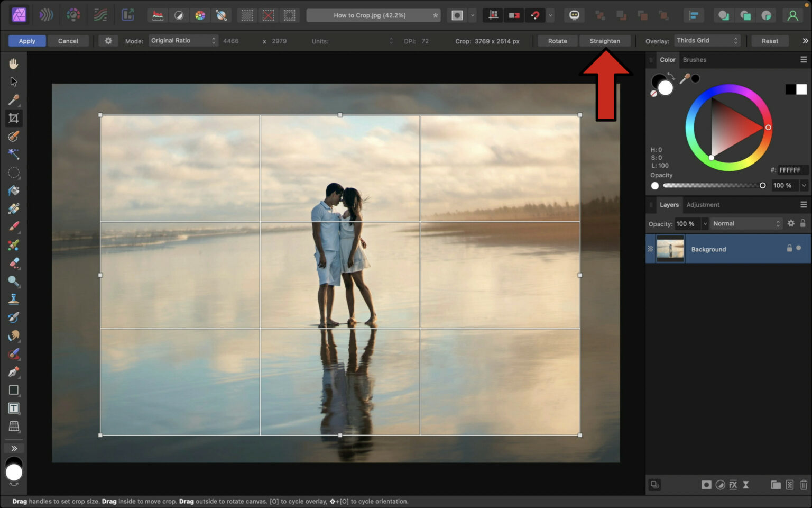Expand the context toolbar overflow chevrons
812x508 pixels.
(805, 41)
